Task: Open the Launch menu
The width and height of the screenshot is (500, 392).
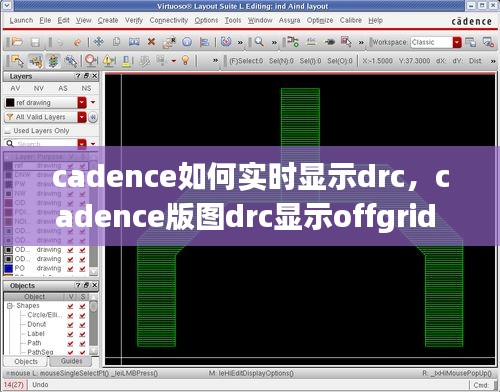Action: click(21, 21)
